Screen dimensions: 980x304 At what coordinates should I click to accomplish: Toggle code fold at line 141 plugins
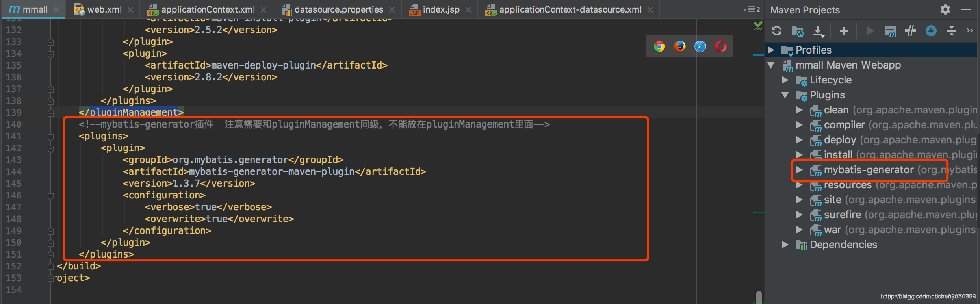[x=51, y=137]
